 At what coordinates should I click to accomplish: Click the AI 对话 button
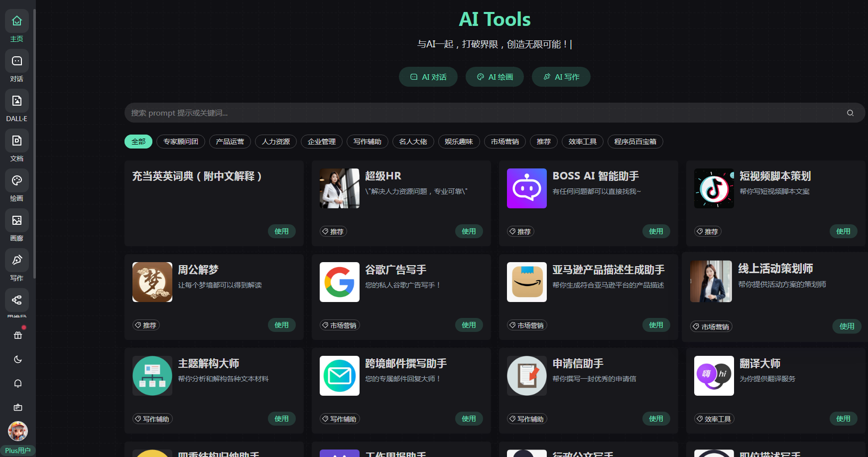pos(428,77)
